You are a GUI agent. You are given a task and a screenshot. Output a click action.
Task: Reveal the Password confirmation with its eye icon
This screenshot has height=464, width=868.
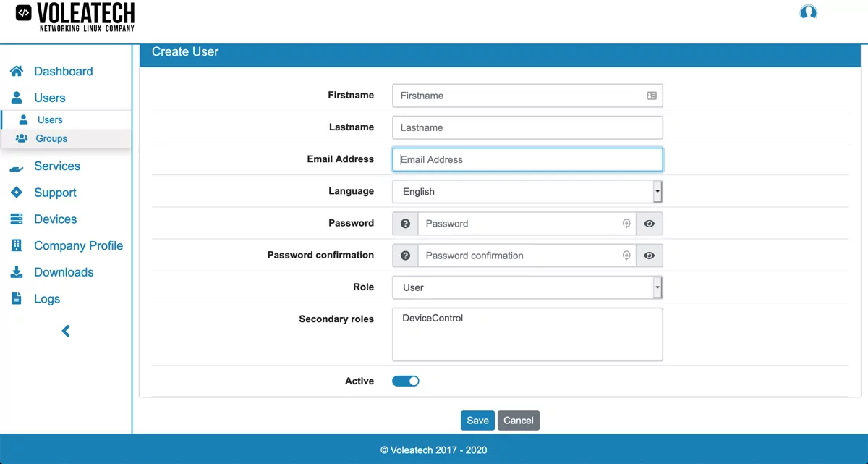(649, 255)
